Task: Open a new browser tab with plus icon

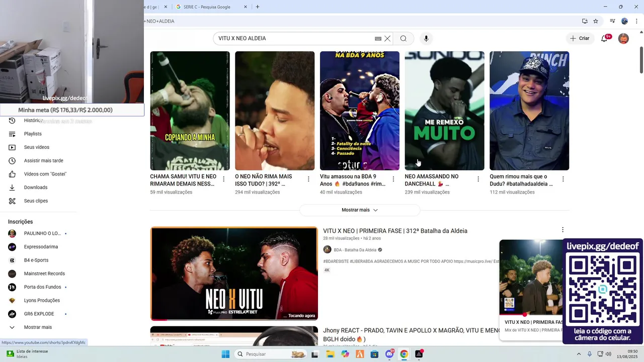Action: coord(258,7)
